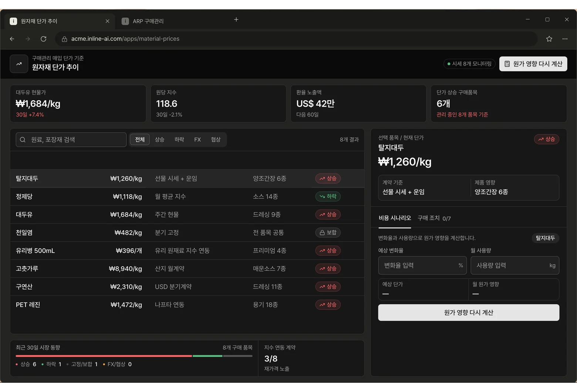Viewport: 577px width, 392px height.
Task: Click 시세 8개 모니터링 status pill
Action: click(469, 64)
